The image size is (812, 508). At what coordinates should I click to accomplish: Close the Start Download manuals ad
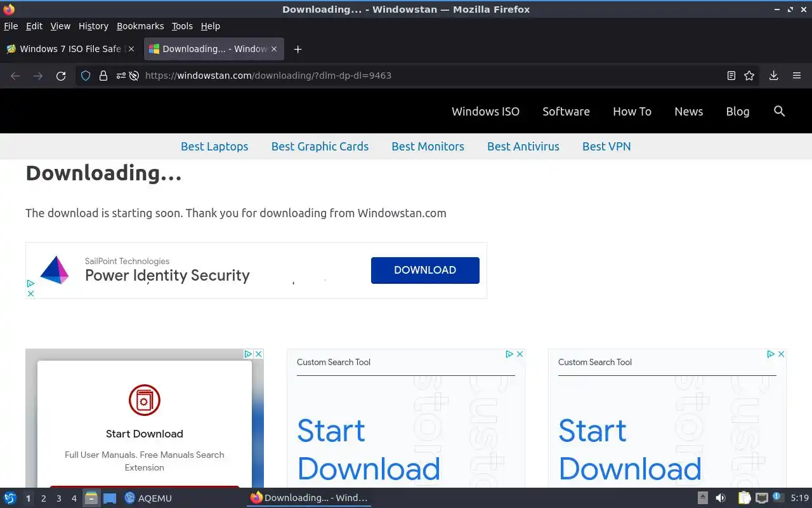(258, 354)
